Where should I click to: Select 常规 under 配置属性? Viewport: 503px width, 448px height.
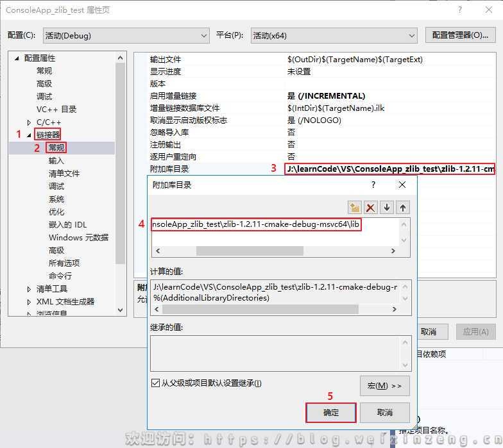[x=44, y=71]
